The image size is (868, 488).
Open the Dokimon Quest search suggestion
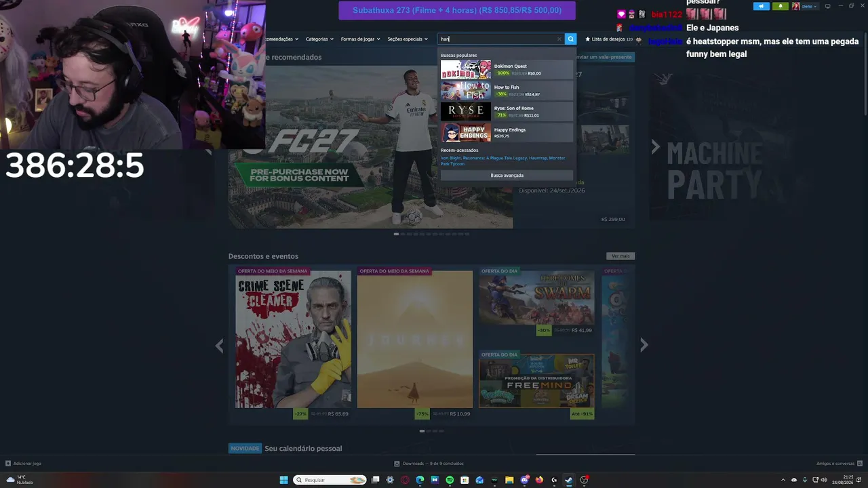(507, 69)
